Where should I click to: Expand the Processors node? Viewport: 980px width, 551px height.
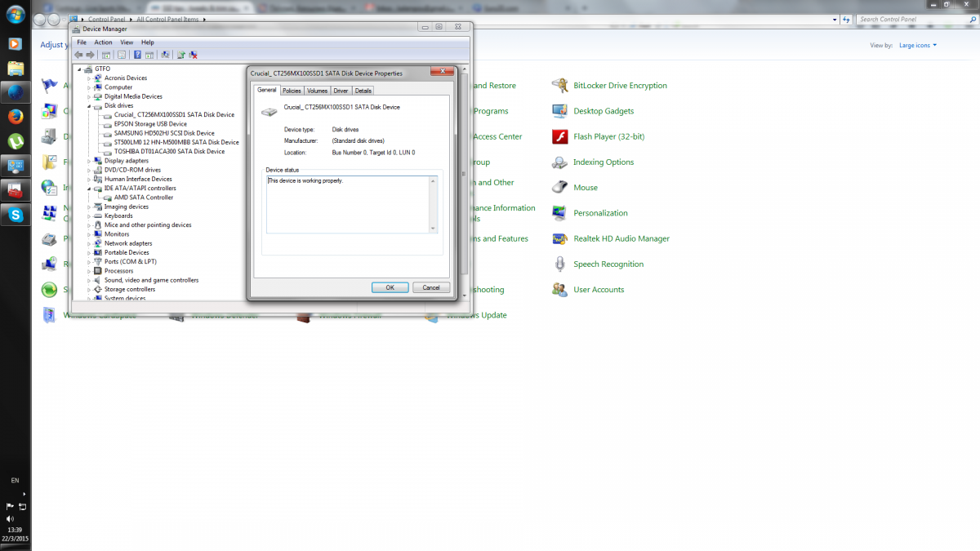pos(90,271)
